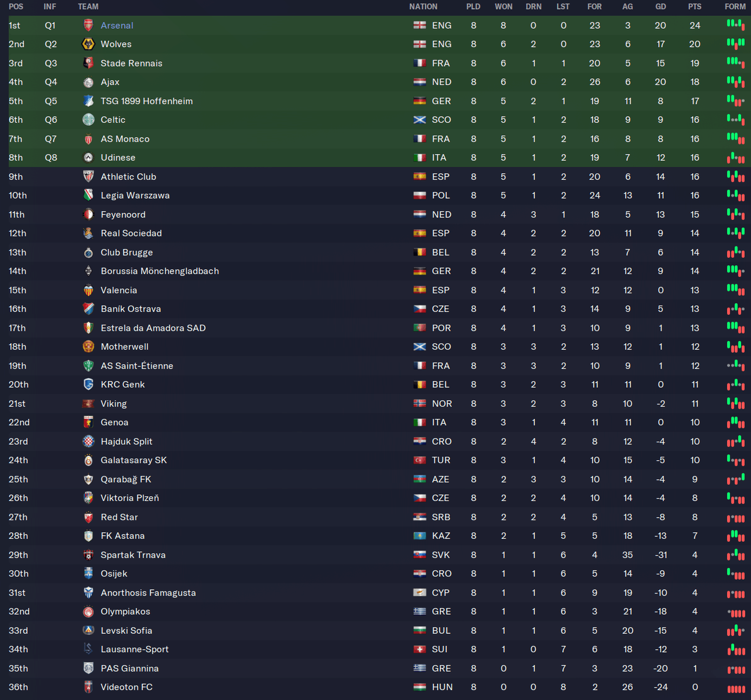Open Videoton FC team link
This screenshot has height=700, width=751.
[x=127, y=687]
